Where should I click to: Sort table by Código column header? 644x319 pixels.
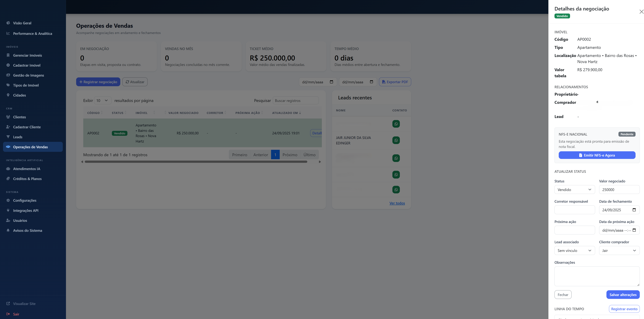pos(94,113)
